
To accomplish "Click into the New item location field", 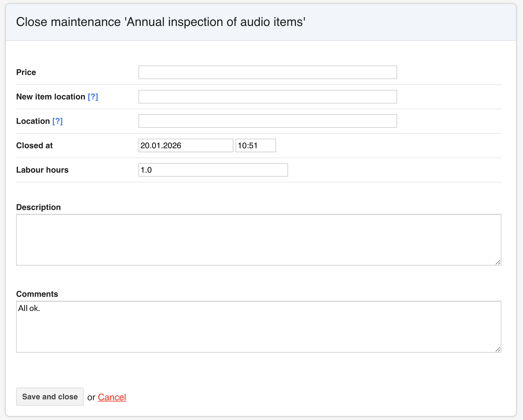I will click(267, 97).
